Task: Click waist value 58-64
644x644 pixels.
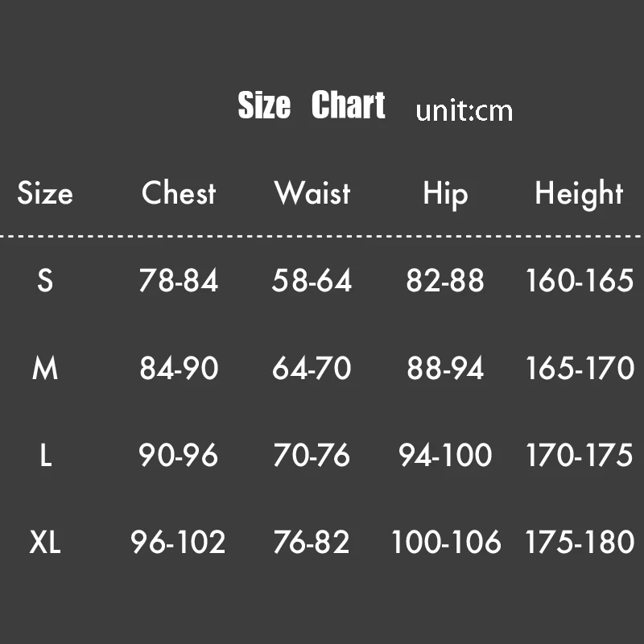Action: pos(312,281)
